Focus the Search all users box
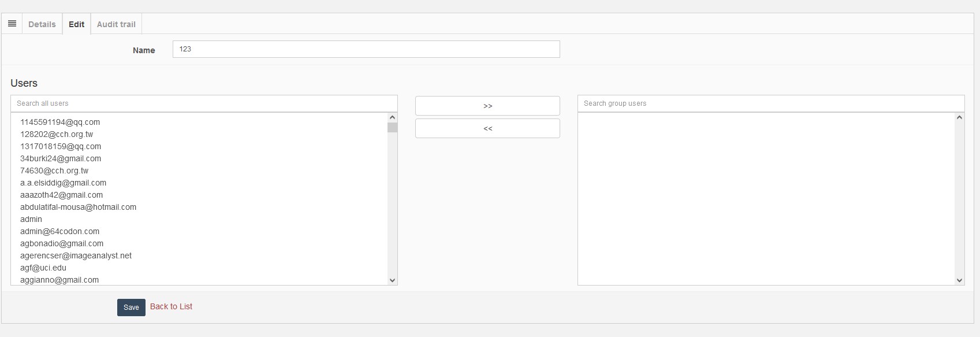The height and width of the screenshot is (337, 980). tap(204, 103)
